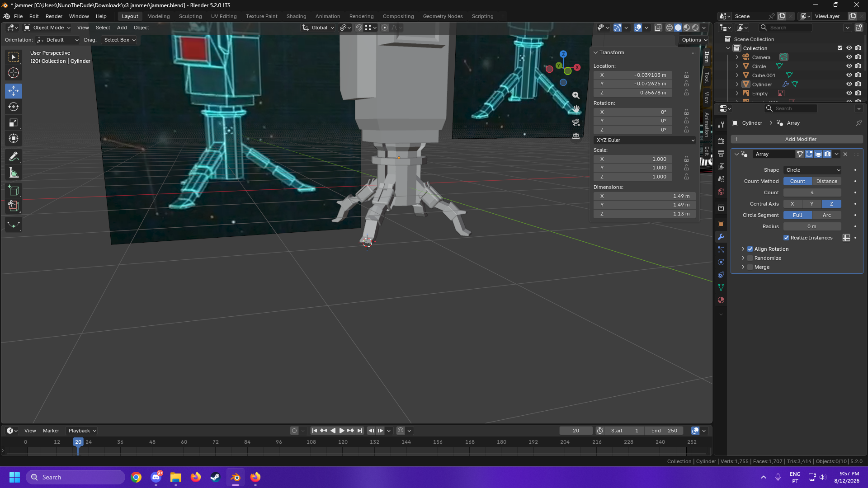Open the File menu
The width and height of the screenshot is (868, 488).
click(18, 16)
